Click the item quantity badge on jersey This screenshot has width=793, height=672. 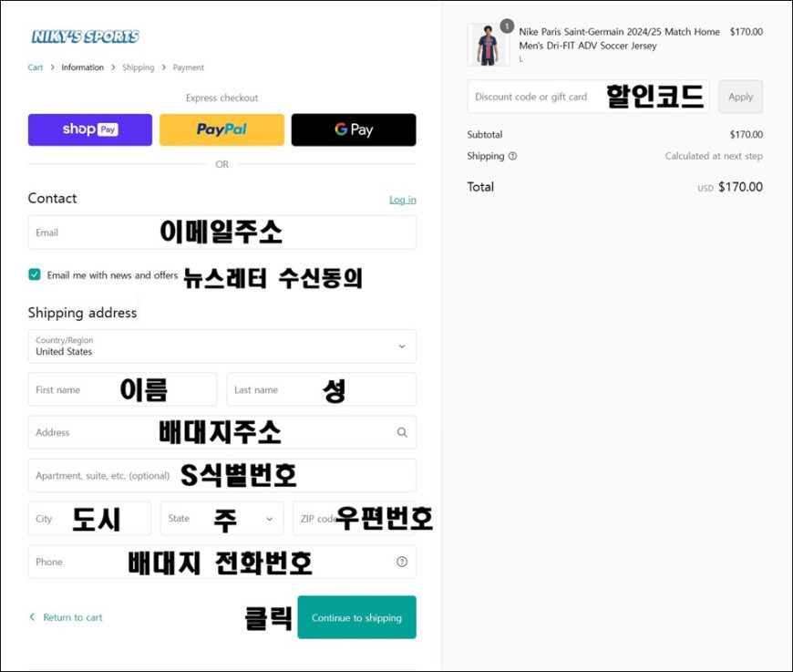[507, 26]
